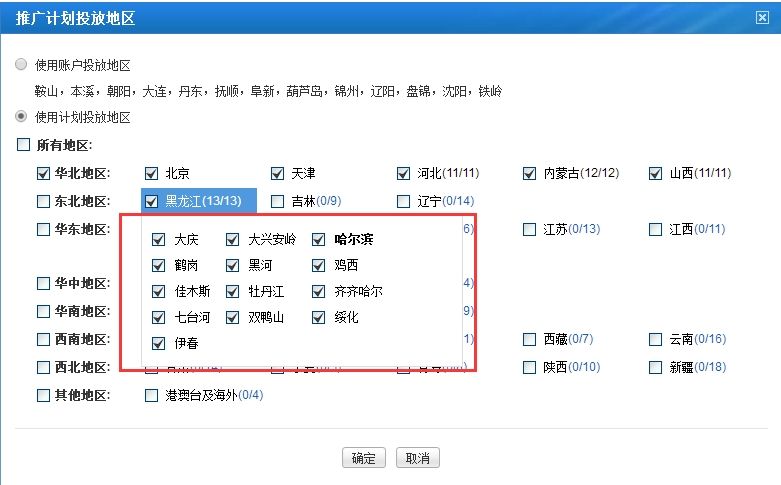Uncheck 大庆 in the city popup
The image size is (781, 485).
[159, 239]
